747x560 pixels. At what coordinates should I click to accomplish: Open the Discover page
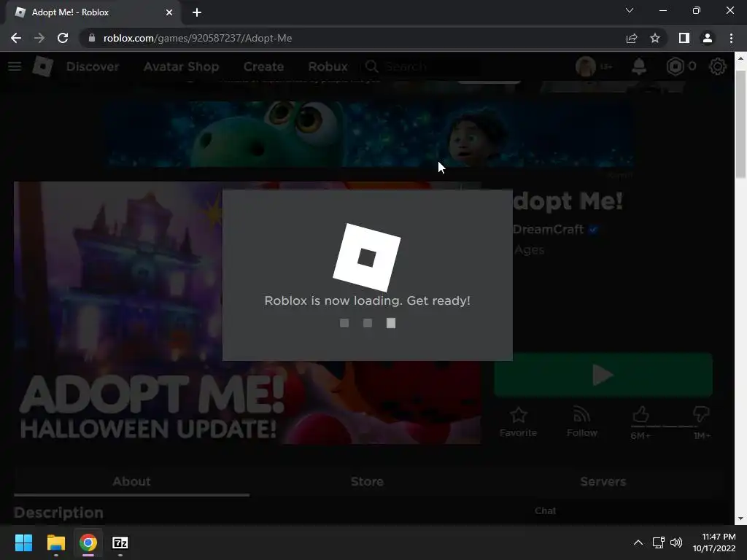[x=93, y=66]
